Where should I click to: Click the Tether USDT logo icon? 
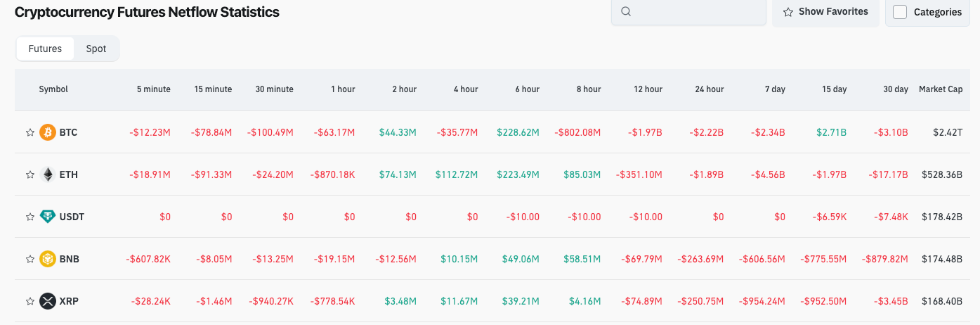point(48,217)
